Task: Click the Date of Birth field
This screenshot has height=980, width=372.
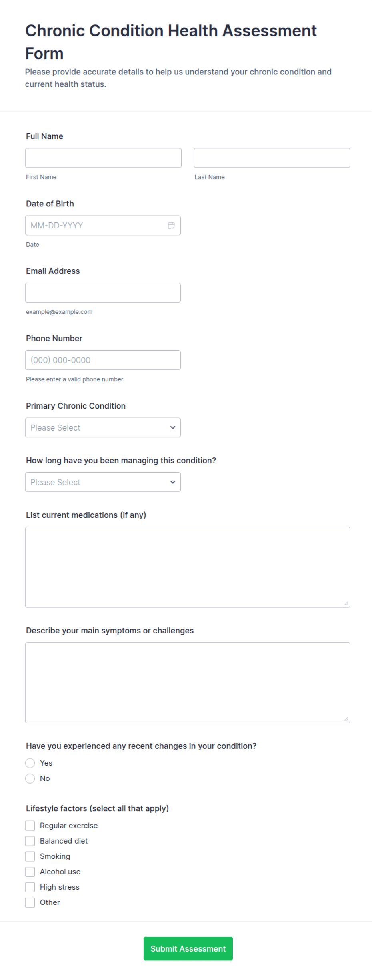Action: pos(103,226)
